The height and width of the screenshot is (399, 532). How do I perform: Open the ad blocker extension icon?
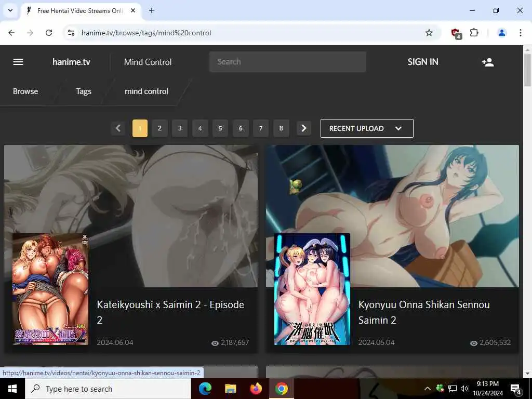pos(456,33)
